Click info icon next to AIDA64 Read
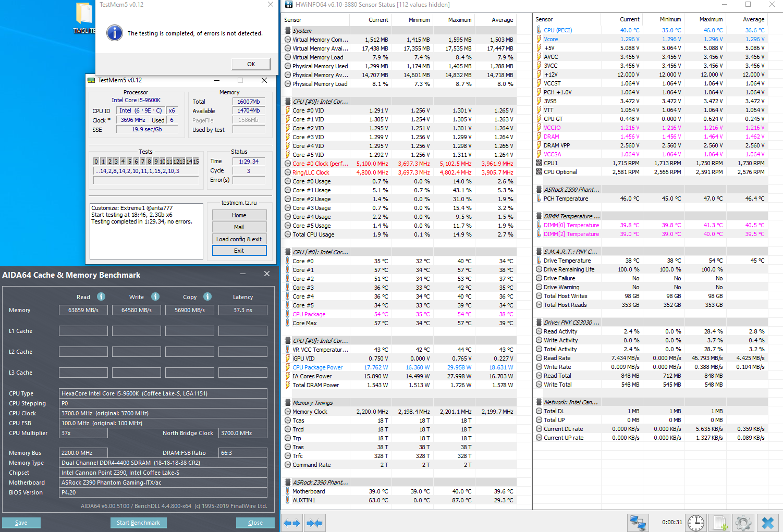 [101, 296]
